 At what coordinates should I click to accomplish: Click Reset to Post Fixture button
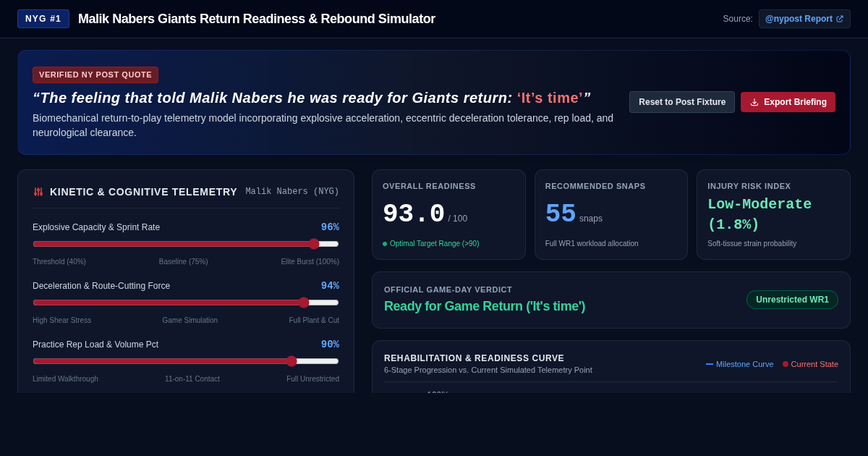tap(682, 102)
